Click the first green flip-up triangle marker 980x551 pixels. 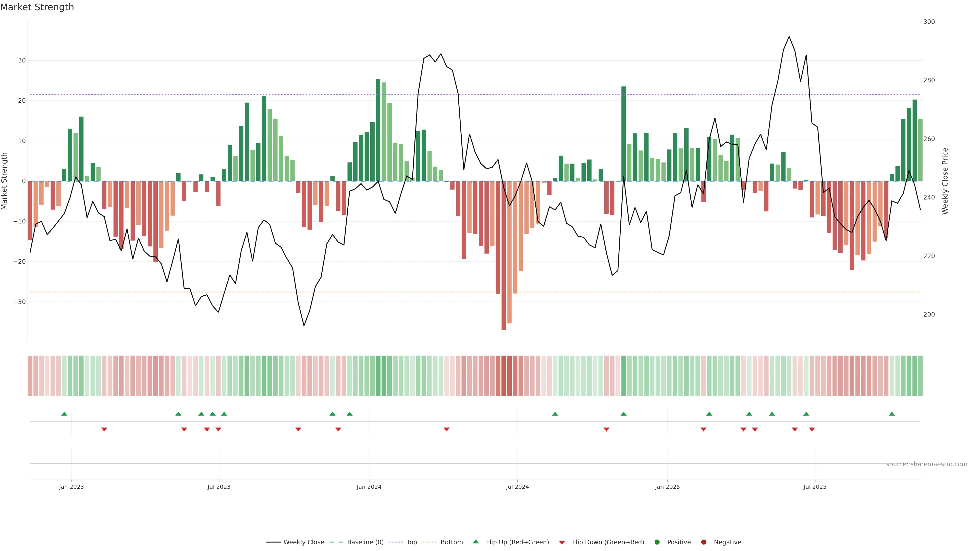(x=64, y=414)
